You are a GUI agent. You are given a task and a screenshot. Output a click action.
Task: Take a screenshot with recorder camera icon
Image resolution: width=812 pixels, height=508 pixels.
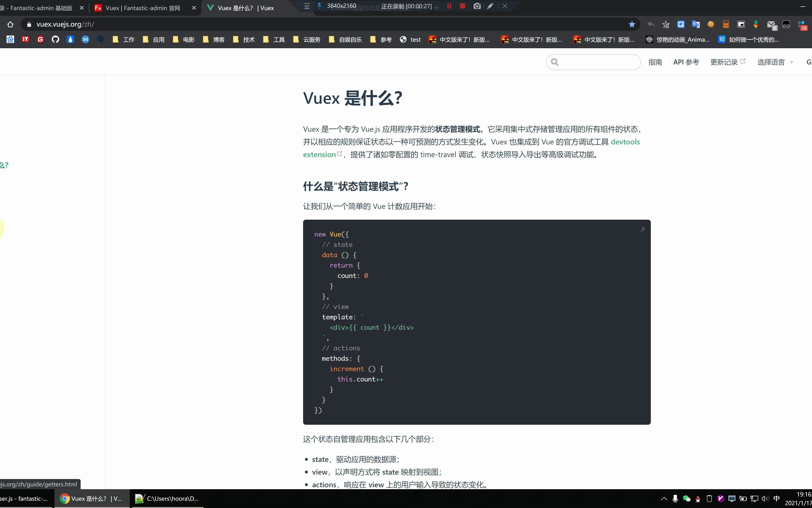(477, 6)
